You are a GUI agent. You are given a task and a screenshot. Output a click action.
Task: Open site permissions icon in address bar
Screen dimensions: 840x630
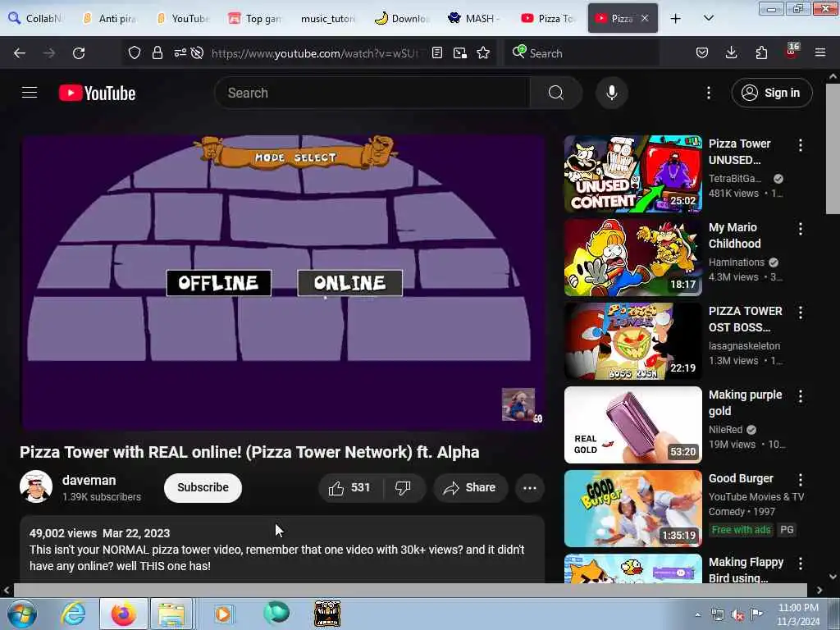click(x=180, y=52)
